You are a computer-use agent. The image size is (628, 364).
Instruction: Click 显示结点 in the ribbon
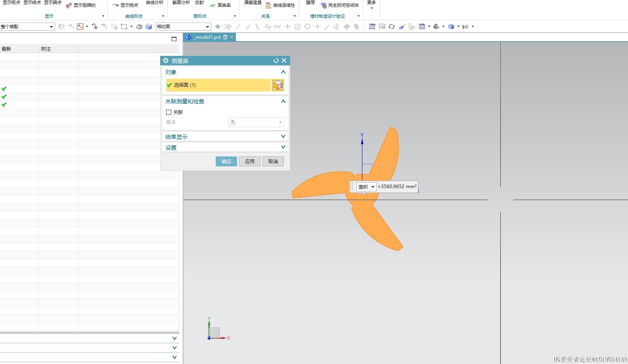tap(32, 2)
